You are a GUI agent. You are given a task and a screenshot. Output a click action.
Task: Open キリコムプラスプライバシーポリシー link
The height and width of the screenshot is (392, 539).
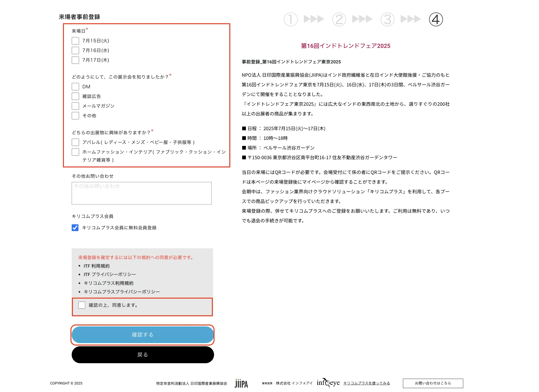pyautogui.click(x=122, y=292)
